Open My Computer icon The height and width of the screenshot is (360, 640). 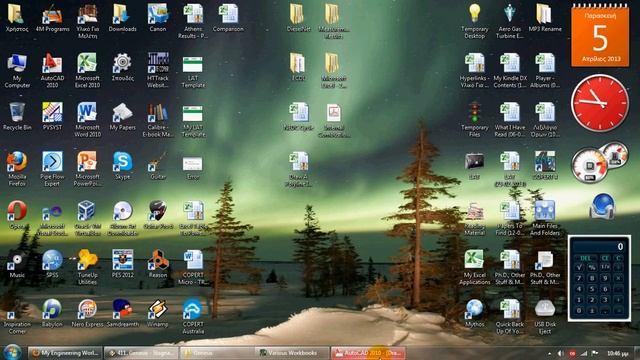click(x=17, y=70)
